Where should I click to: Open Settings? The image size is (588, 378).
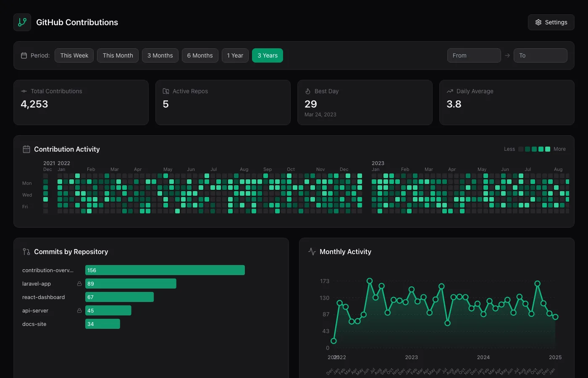coord(551,22)
